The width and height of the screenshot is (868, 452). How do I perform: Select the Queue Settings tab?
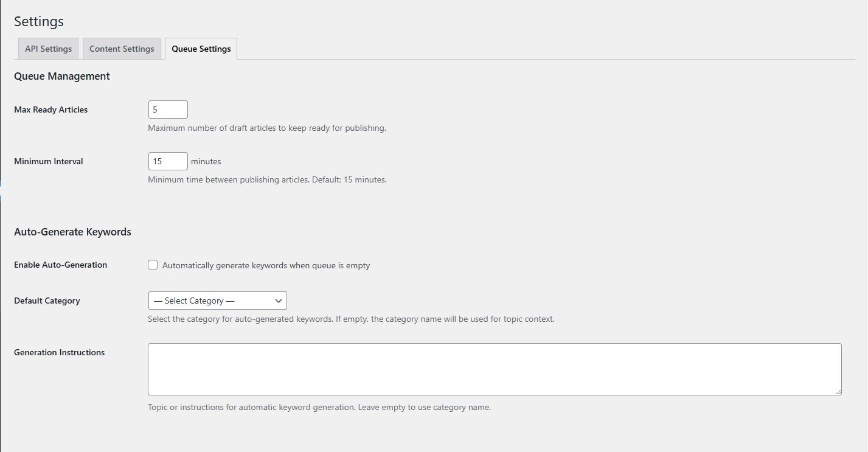click(x=201, y=48)
